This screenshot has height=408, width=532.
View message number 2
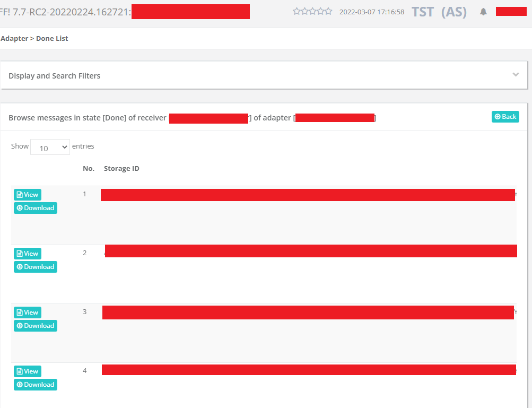[x=27, y=253]
